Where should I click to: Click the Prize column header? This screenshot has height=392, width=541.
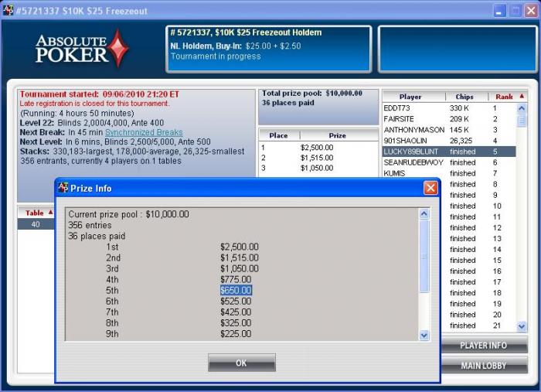click(338, 135)
